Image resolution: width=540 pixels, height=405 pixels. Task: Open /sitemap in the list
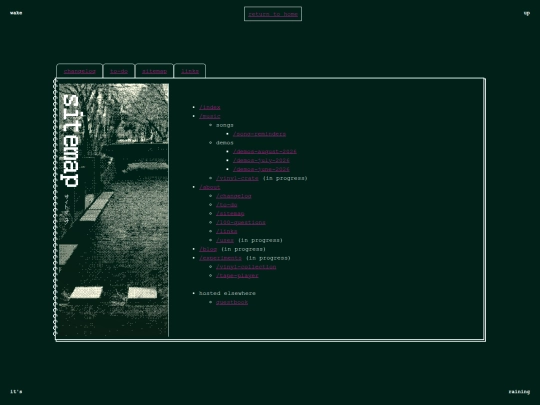tap(230, 214)
